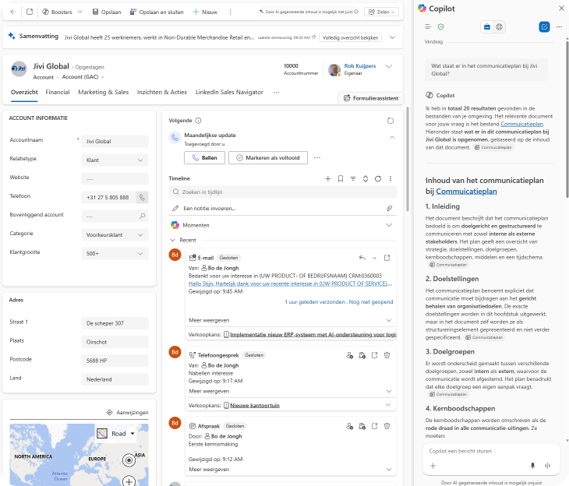This screenshot has height=486, width=569.
Task: Click the timeline expand-all records icon
Action: coord(365,179)
